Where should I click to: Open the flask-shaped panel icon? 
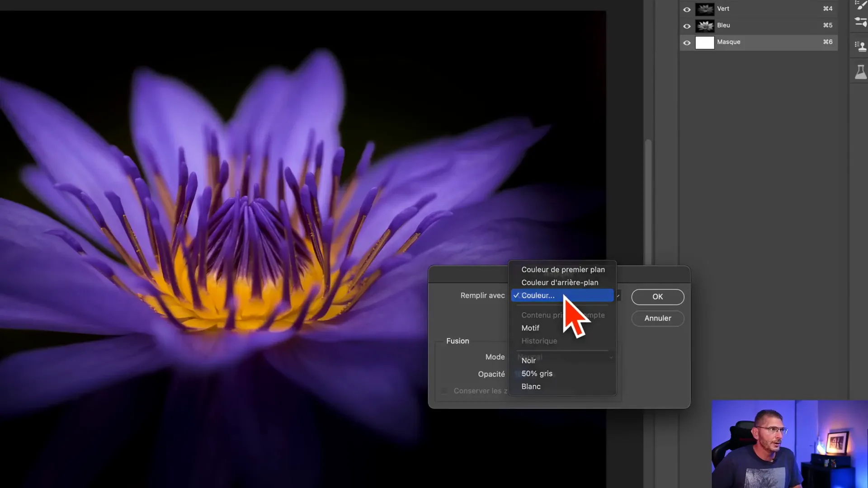tap(860, 72)
